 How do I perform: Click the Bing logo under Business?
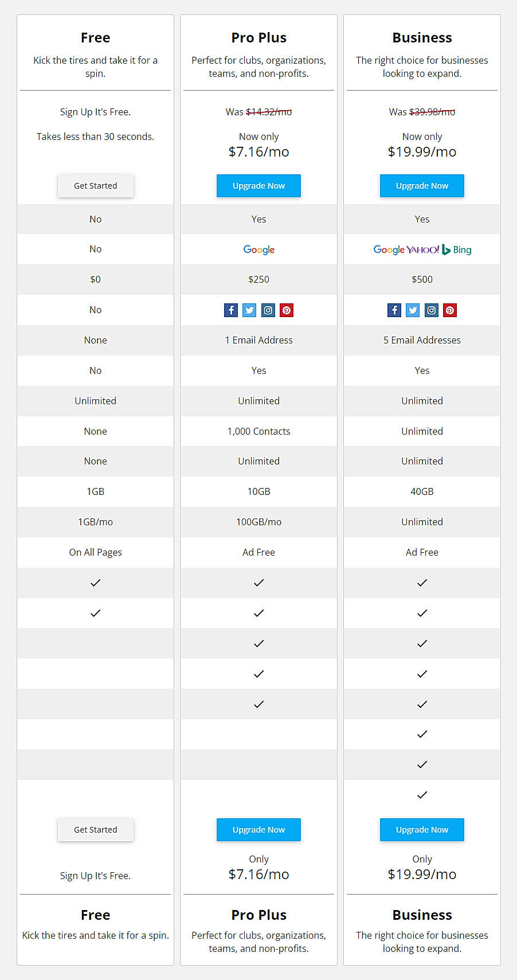pos(457,249)
